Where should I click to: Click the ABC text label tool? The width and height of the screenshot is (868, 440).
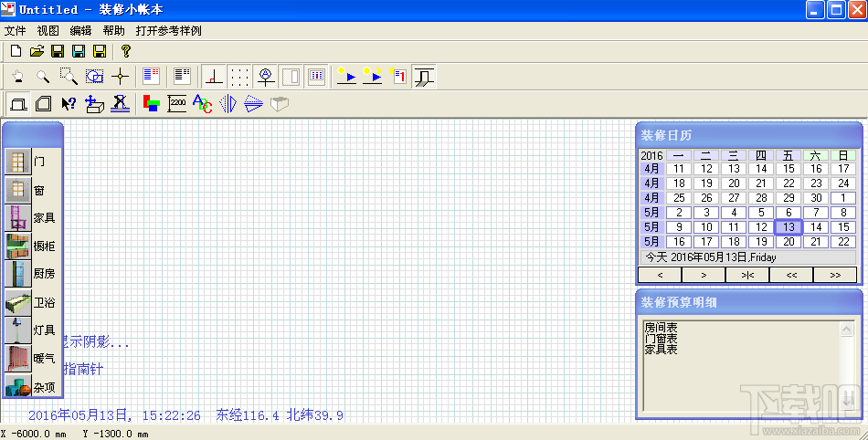click(202, 103)
